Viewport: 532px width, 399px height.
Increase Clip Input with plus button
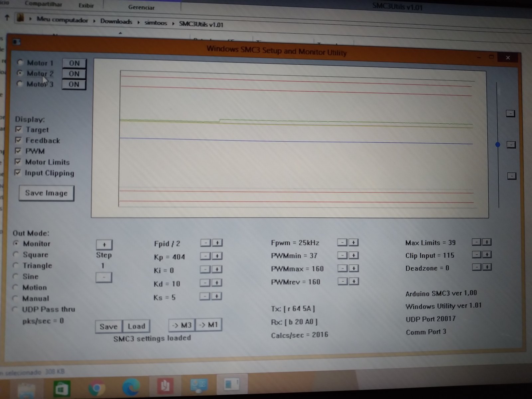click(x=487, y=255)
